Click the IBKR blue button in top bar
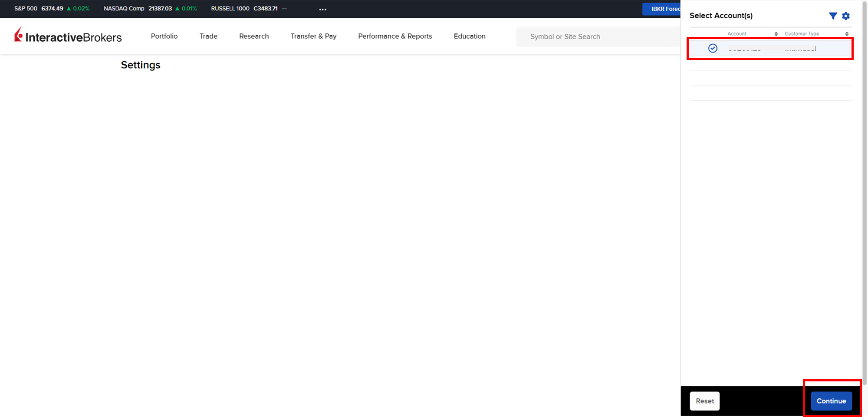Image resolution: width=868 pixels, height=417 pixels. click(x=661, y=9)
